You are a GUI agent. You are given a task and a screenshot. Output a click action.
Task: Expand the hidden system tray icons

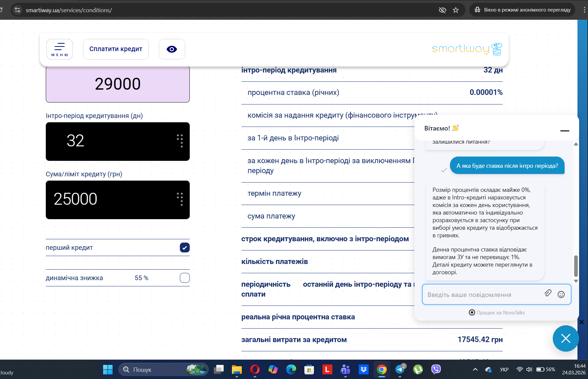click(475, 369)
